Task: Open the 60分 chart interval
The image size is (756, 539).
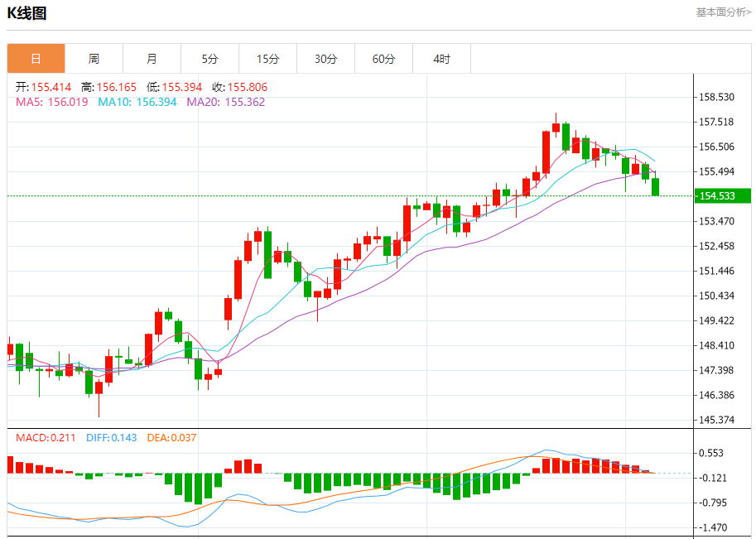Action: pos(383,59)
